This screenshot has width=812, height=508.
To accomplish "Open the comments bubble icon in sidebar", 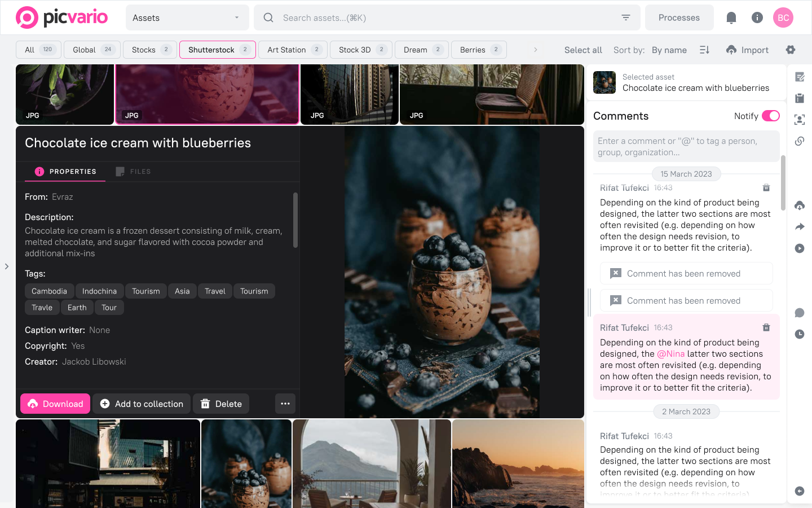I will point(799,313).
